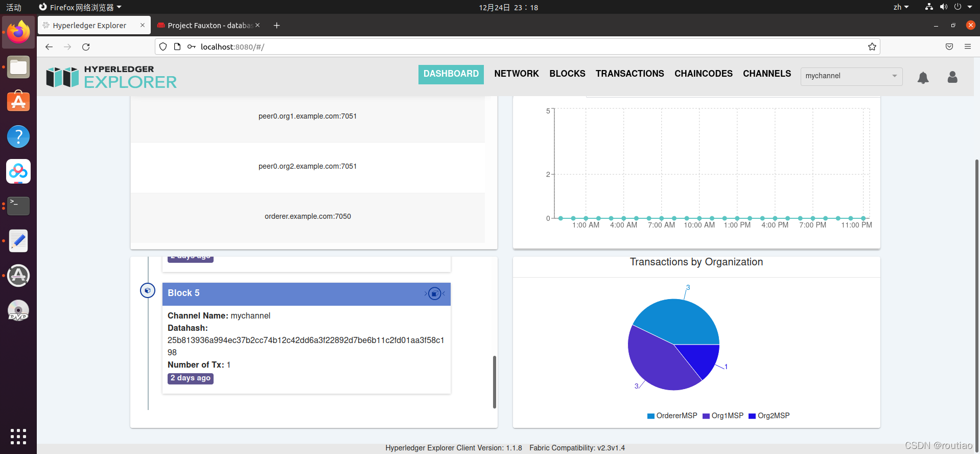This screenshot has height=454, width=980.
Task: Open the zh input language menu
Action: click(x=901, y=7)
